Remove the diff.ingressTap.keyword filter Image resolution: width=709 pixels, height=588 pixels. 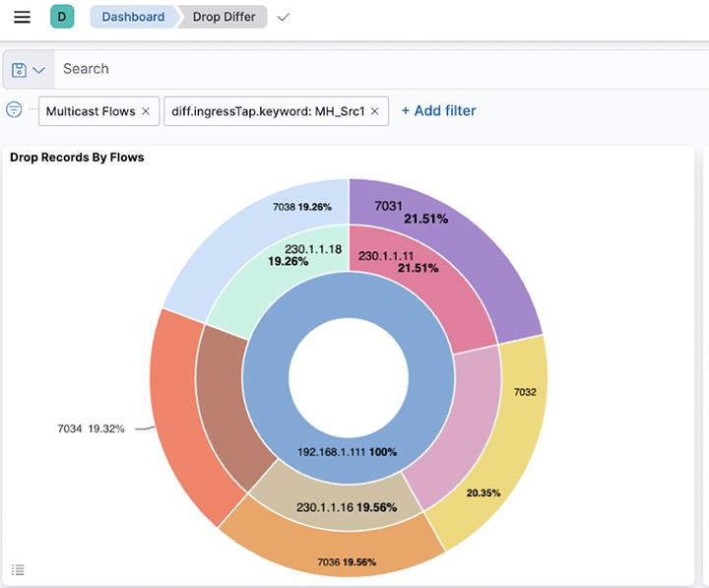[376, 111]
